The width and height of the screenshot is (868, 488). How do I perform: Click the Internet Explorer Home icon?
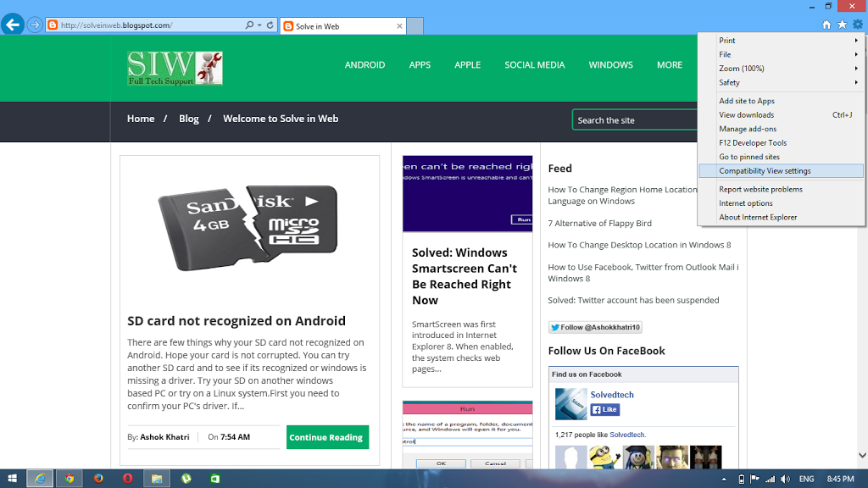coord(826,25)
